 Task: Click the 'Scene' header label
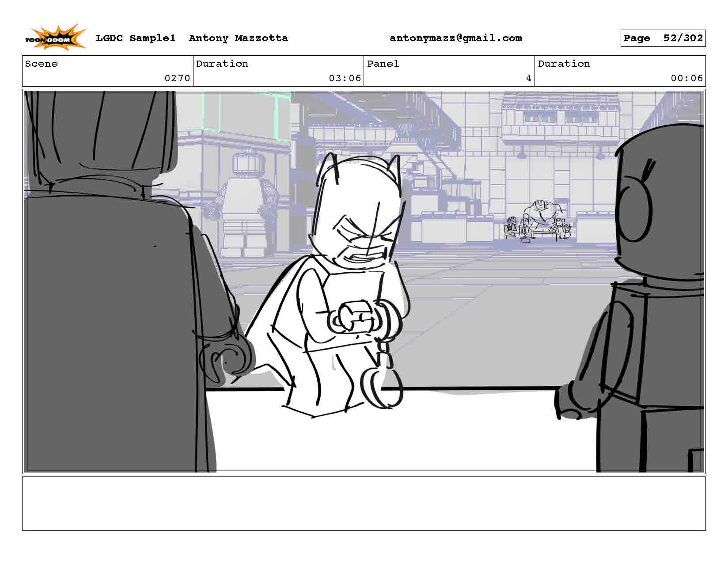pyautogui.click(x=42, y=64)
